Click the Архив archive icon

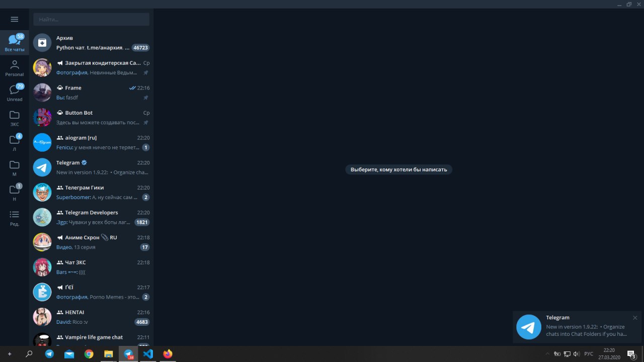[42, 43]
